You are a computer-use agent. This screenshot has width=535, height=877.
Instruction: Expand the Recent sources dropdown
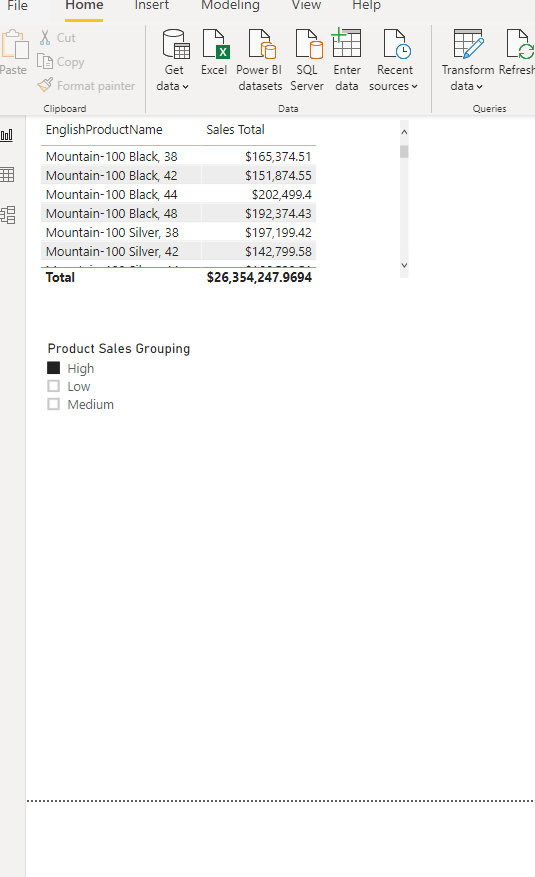(394, 86)
